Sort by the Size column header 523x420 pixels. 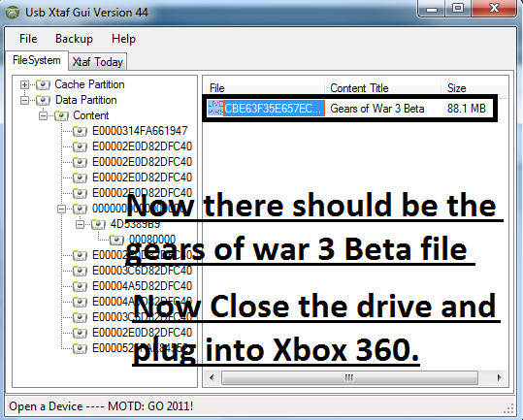click(474, 88)
